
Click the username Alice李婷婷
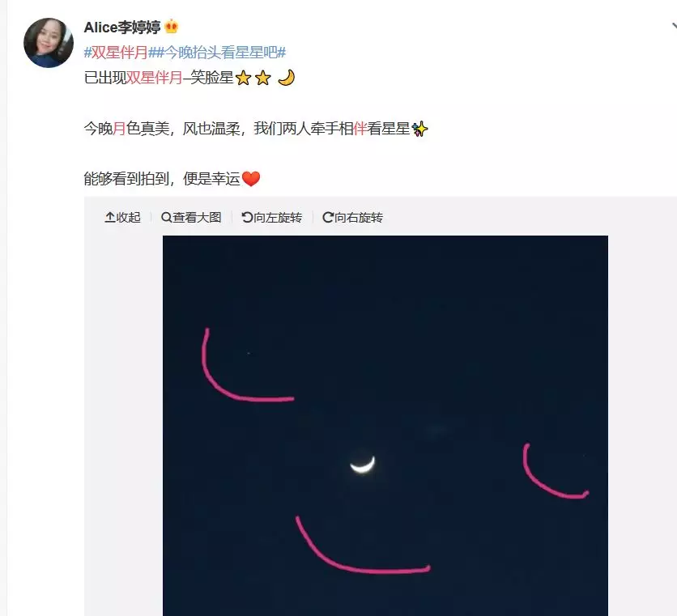pos(122,28)
